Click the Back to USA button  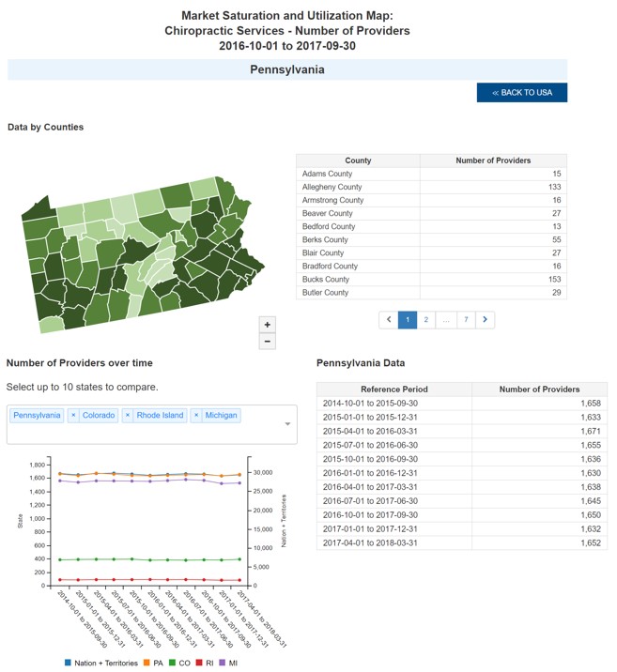click(x=522, y=92)
